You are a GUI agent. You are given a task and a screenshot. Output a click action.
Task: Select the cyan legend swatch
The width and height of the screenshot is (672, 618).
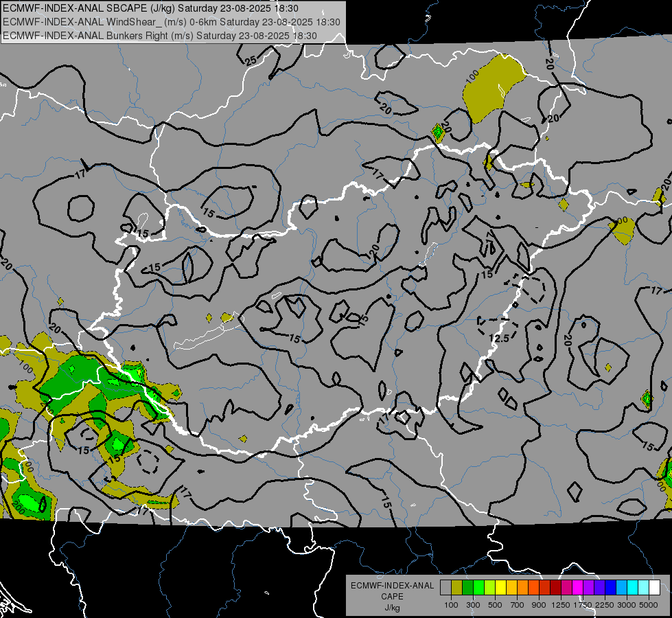(x=633, y=587)
